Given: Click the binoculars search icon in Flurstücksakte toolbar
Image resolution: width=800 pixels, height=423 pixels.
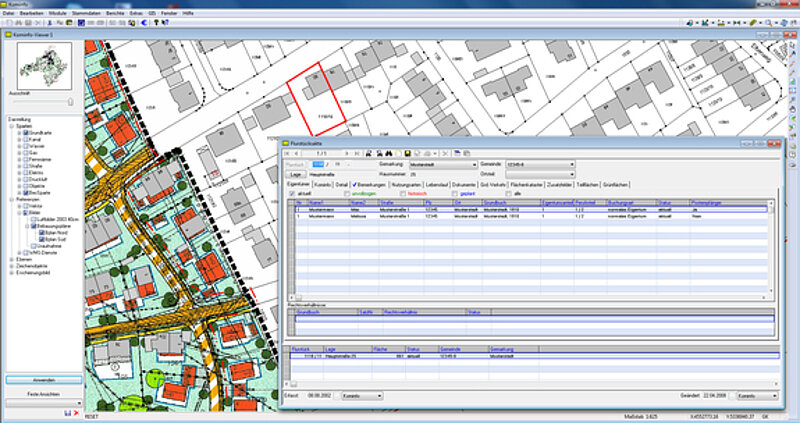Looking at the screenshot, I should [x=388, y=154].
